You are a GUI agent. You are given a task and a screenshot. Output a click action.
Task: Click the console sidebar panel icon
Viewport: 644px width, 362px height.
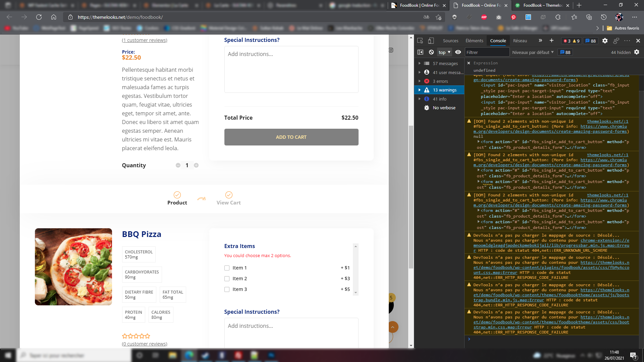[x=420, y=52]
